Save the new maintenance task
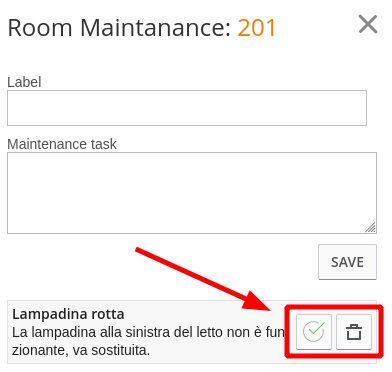This screenshot has width=392, height=372. 347,262
